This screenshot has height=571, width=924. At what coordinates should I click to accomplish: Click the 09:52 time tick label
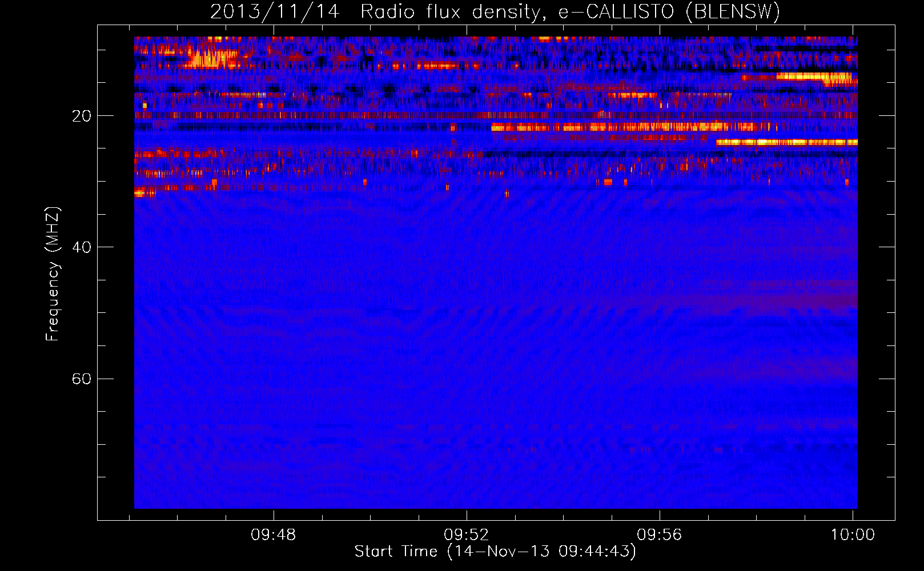(467, 535)
